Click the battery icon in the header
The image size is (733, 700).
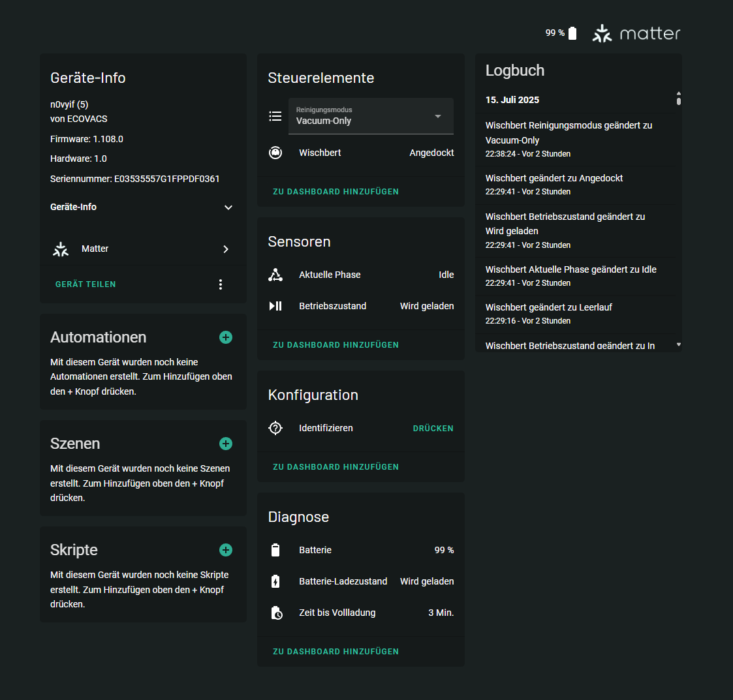[x=572, y=33]
